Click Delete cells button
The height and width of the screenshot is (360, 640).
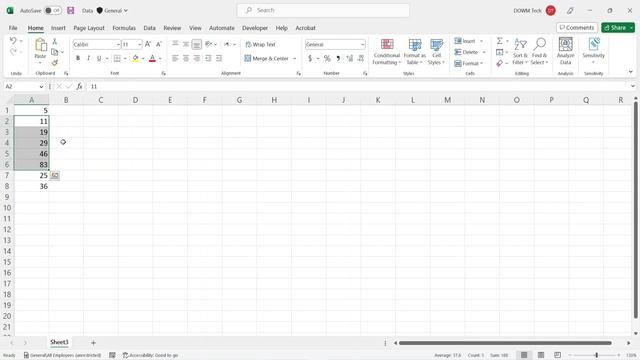[x=466, y=52]
